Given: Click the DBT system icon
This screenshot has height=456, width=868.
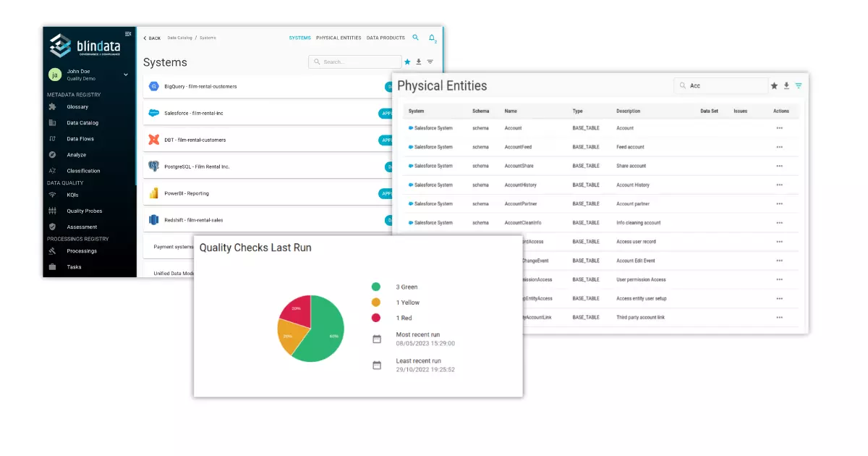Looking at the screenshot, I should 153,140.
